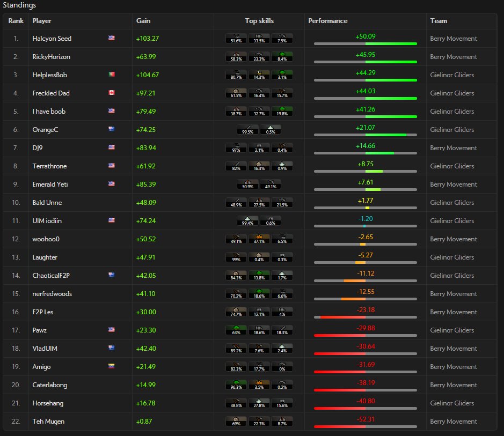Click the flag icon next to Amigo
504x436 pixels.
click(111, 366)
